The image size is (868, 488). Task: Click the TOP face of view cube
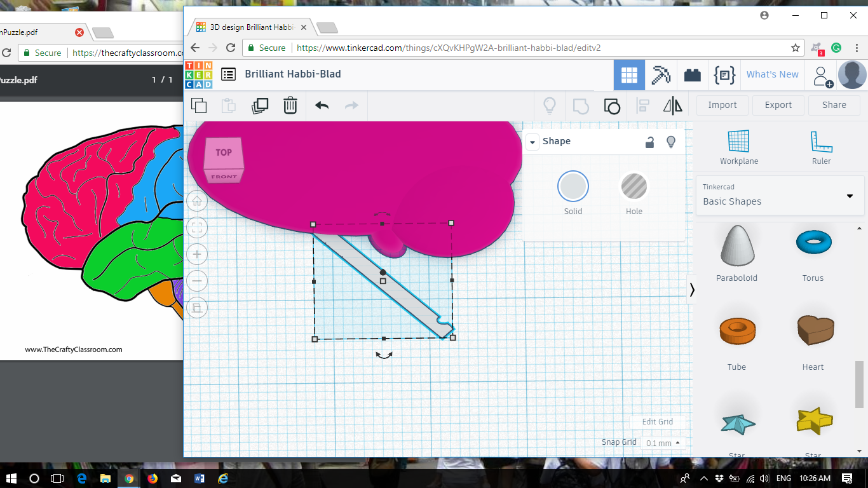[x=224, y=152]
